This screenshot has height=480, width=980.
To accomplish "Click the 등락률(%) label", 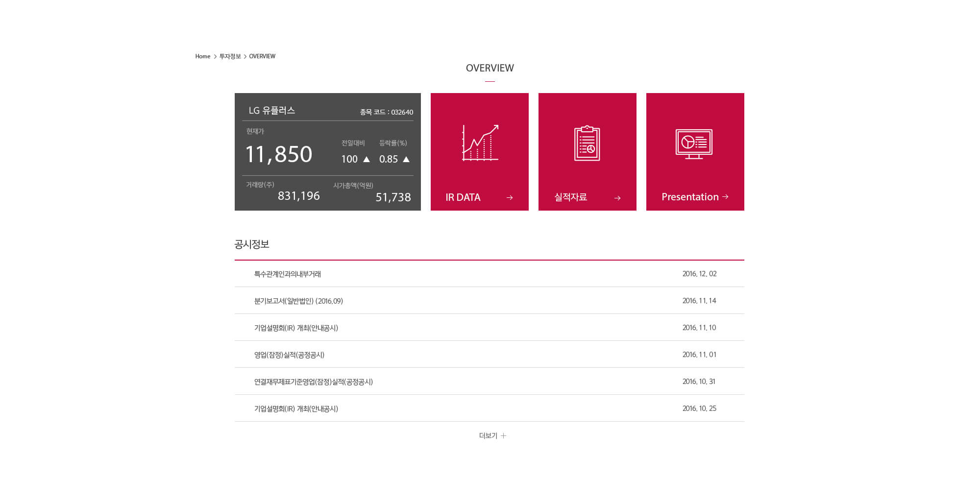I will (x=393, y=143).
